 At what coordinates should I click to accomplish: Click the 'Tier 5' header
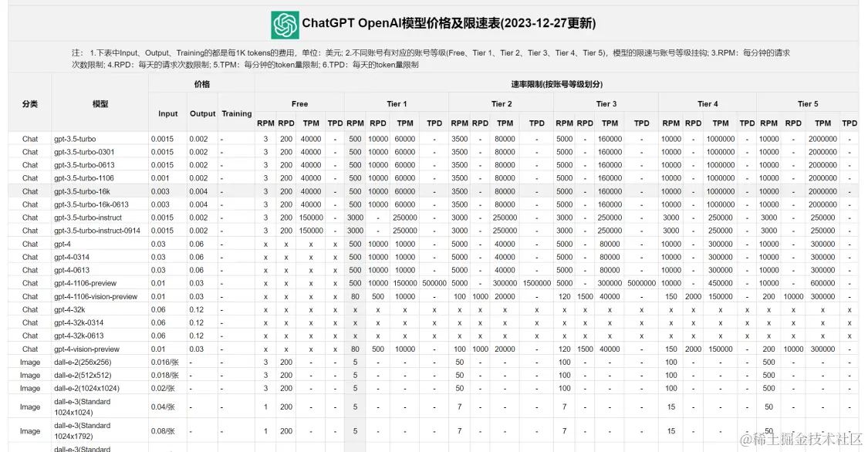click(x=808, y=104)
